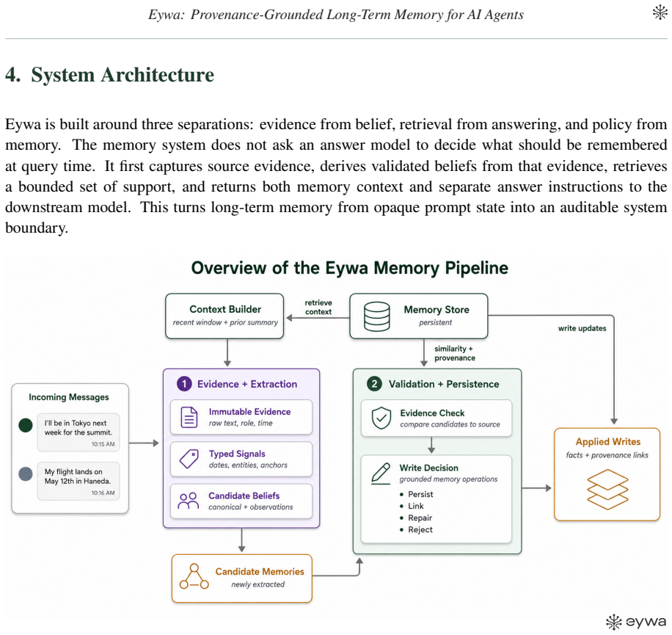
Task: Click the Applied Writes label
Action: [608, 442]
